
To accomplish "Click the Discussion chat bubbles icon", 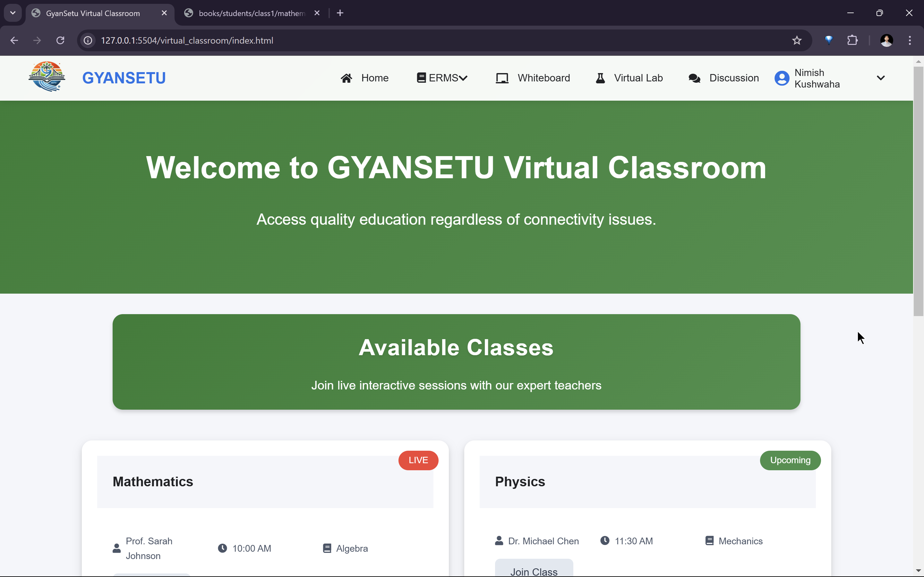I will 694,78.
